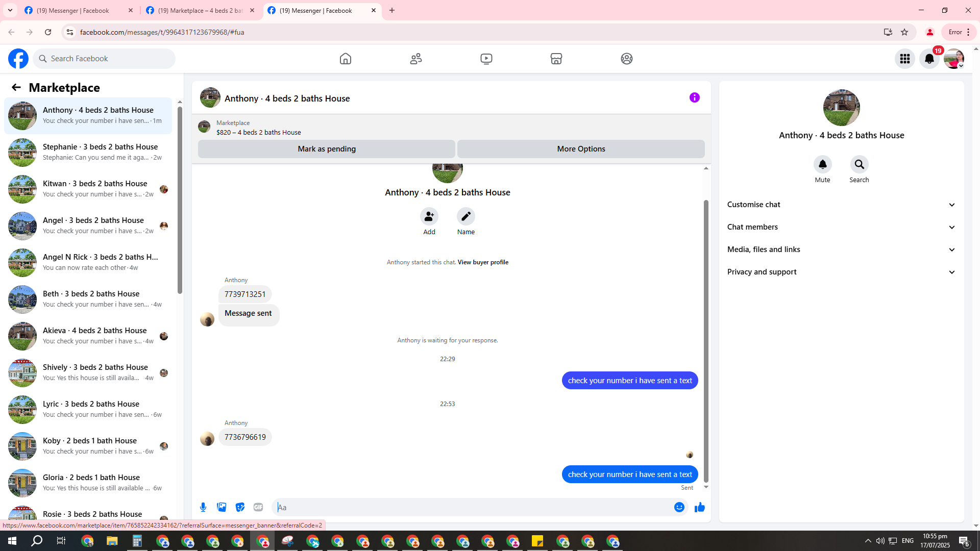The width and height of the screenshot is (980, 551).
Task: Open the emoji picker
Action: [679, 507]
